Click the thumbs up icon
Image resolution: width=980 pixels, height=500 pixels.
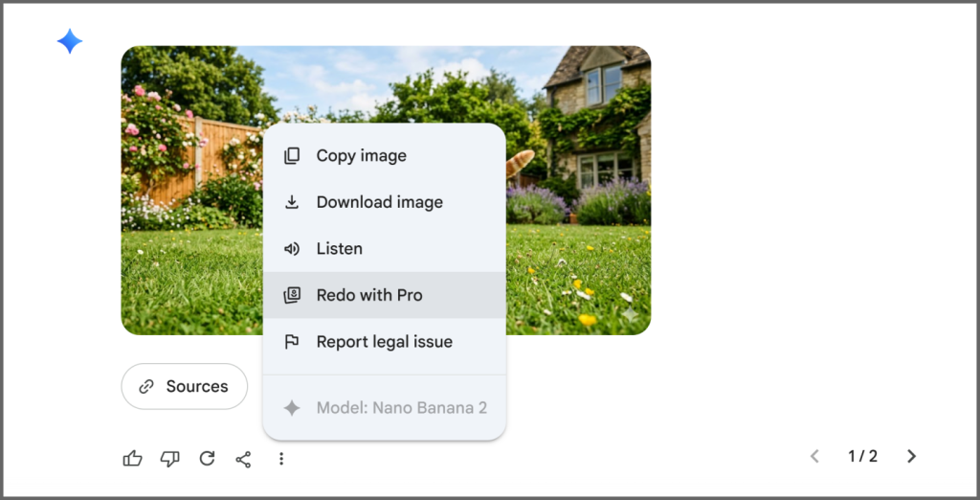point(132,459)
